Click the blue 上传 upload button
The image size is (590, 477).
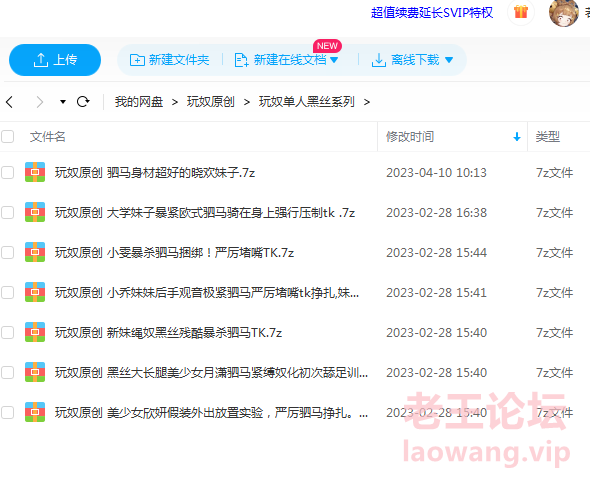[55, 60]
